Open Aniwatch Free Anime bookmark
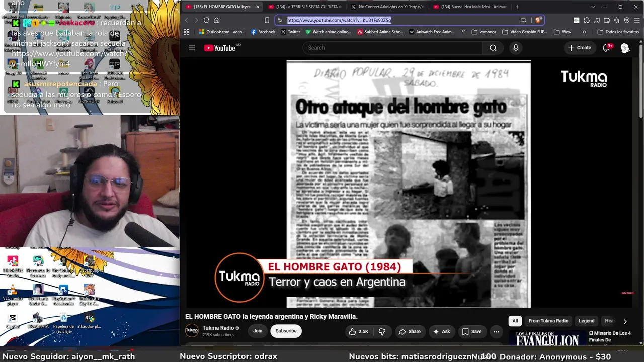 point(432,32)
